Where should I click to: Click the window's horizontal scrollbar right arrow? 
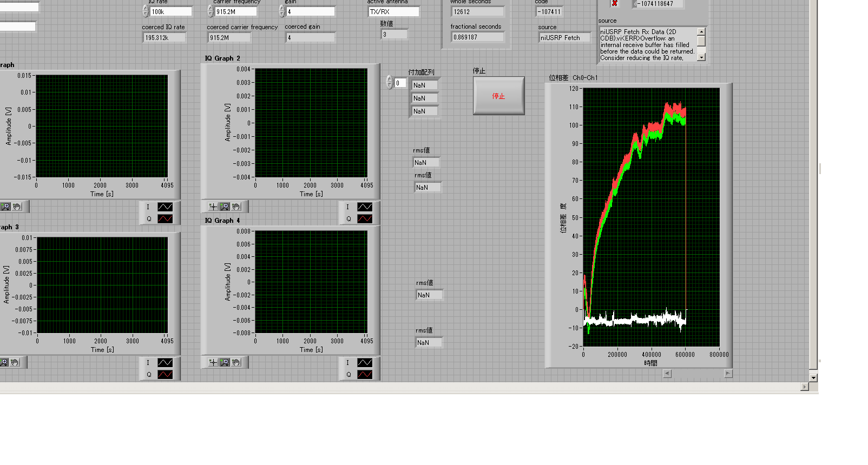(x=805, y=387)
